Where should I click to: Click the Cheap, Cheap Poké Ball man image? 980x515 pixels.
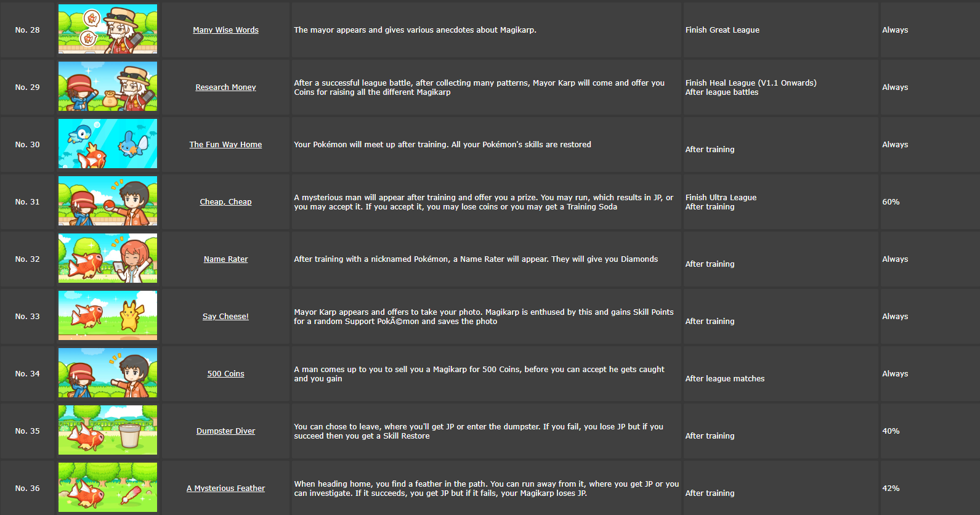[x=108, y=201]
